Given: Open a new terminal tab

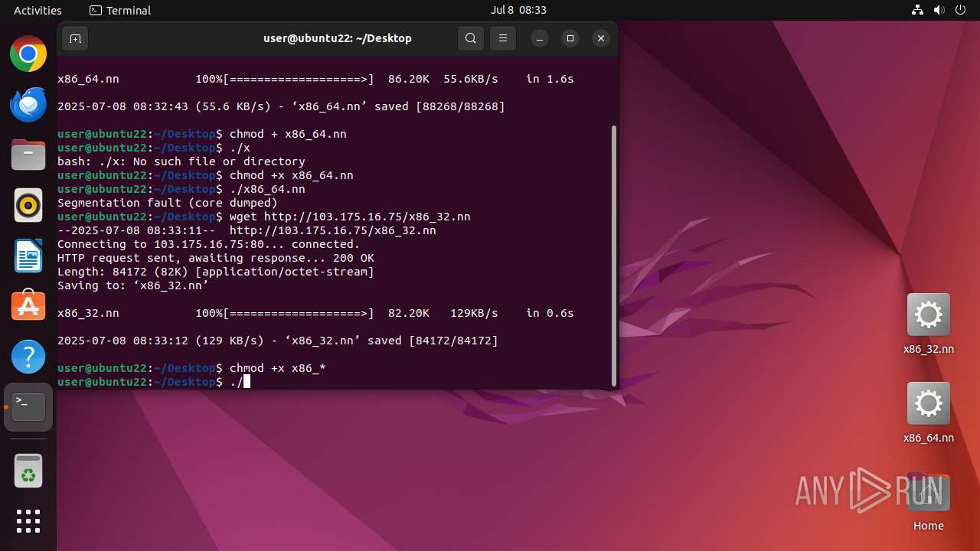Looking at the screenshot, I should click(75, 38).
